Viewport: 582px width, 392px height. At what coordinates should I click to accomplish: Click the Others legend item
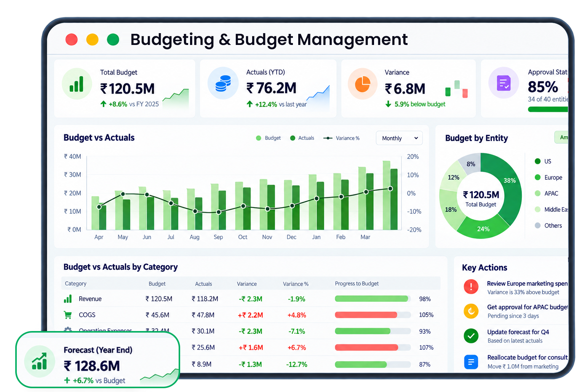click(548, 226)
